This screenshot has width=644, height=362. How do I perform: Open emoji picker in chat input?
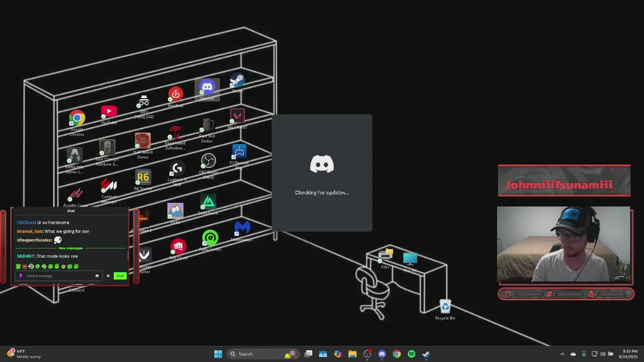97,276
